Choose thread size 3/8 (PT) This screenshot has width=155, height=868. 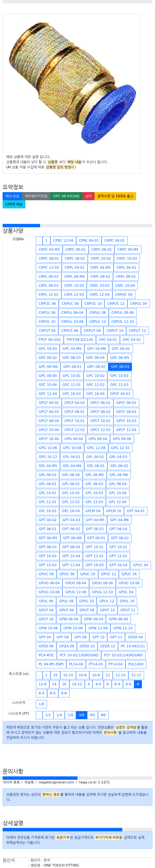point(81,715)
